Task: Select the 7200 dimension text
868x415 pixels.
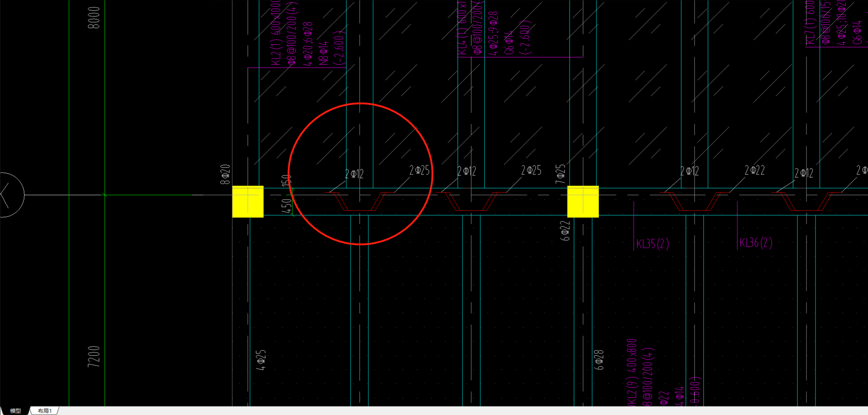Action: tap(94, 357)
